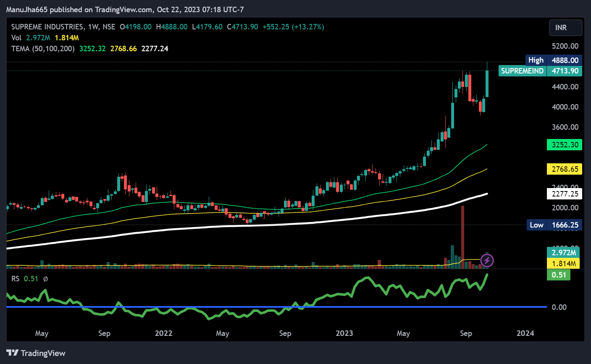Screen dimensions: 591x364
Task: Click the 2000.00 price axis tick
Action: (565, 208)
